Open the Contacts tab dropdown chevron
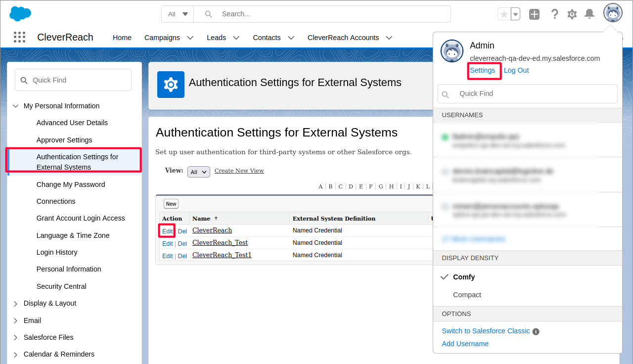 [291, 38]
